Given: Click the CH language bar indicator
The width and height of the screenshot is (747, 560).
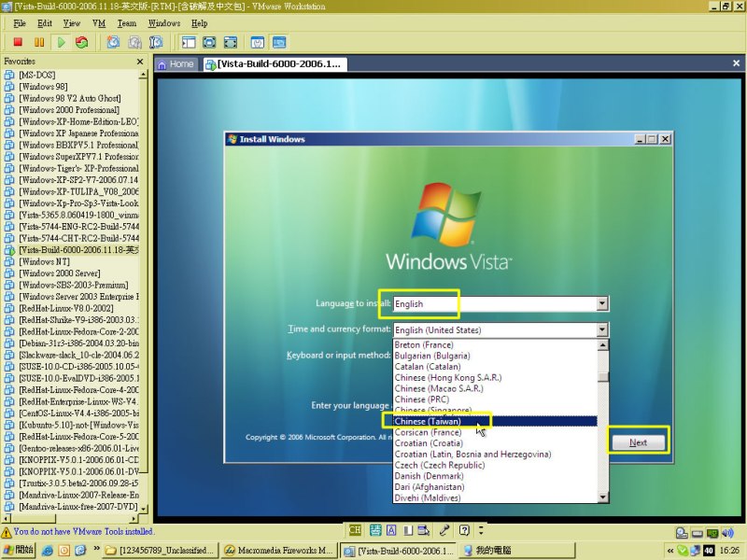Looking at the screenshot, I should [x=355, y=530].
